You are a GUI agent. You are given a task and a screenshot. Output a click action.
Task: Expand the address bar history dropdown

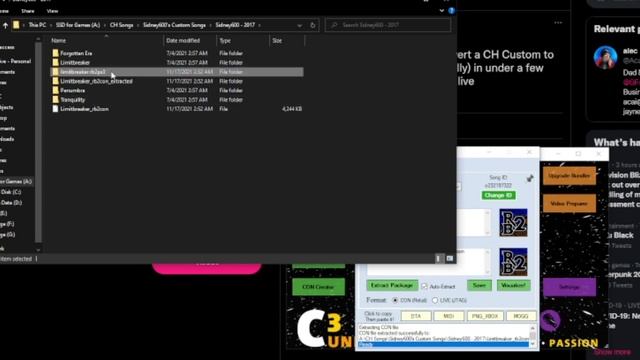click(x=300, y=25)
